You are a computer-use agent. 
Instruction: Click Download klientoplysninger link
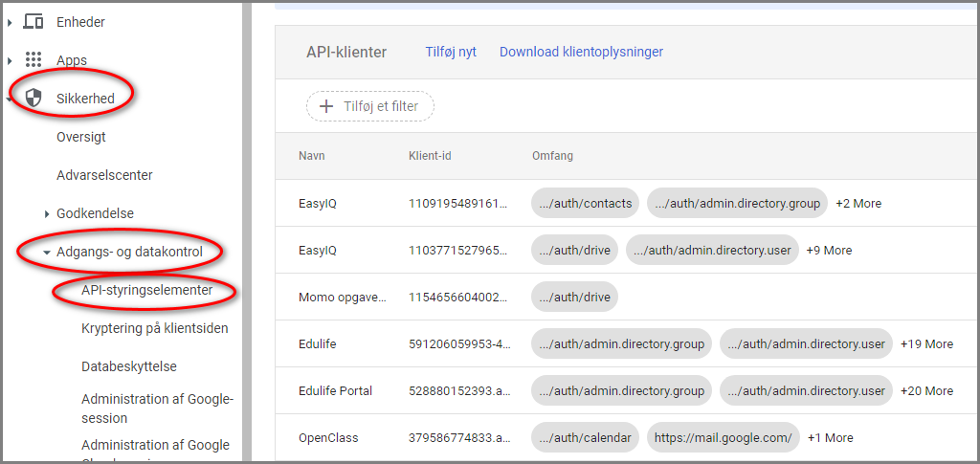coord(581,52)
